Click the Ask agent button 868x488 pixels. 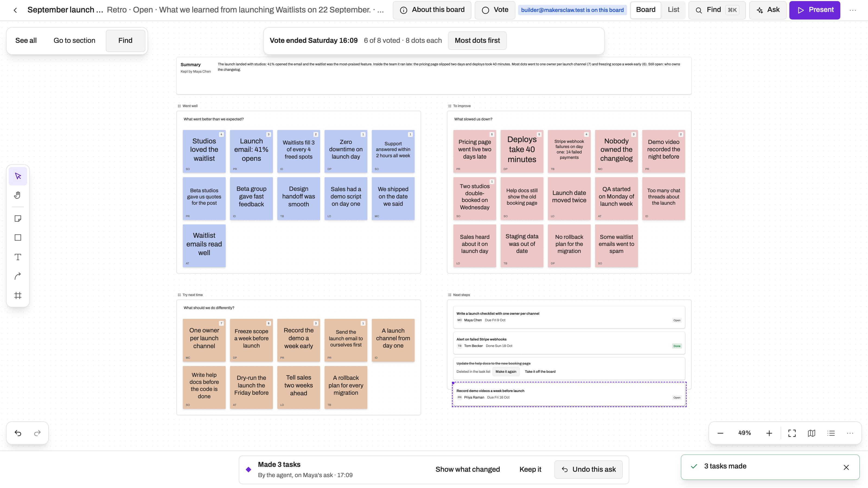(x=768, y=10)
